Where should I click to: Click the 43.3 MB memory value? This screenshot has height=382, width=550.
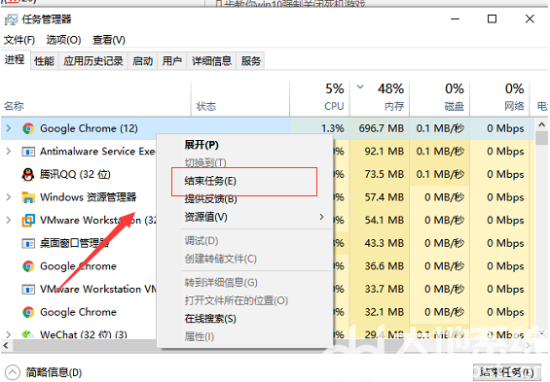(384, 243)
